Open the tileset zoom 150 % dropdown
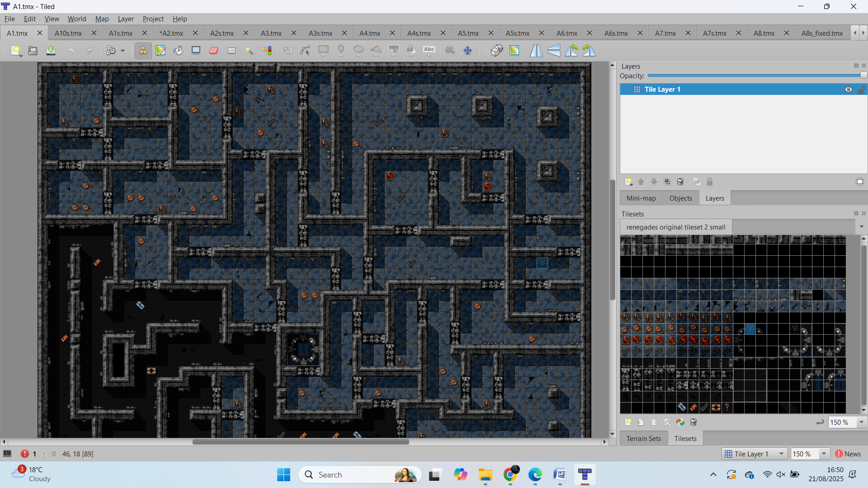The width and height of the screenshot is (868, 488). [x=861, y=422]
